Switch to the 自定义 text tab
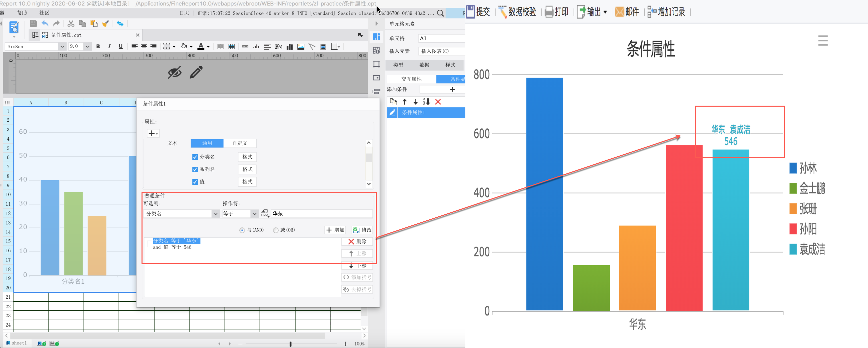868x348 pixels. (240, 143)
